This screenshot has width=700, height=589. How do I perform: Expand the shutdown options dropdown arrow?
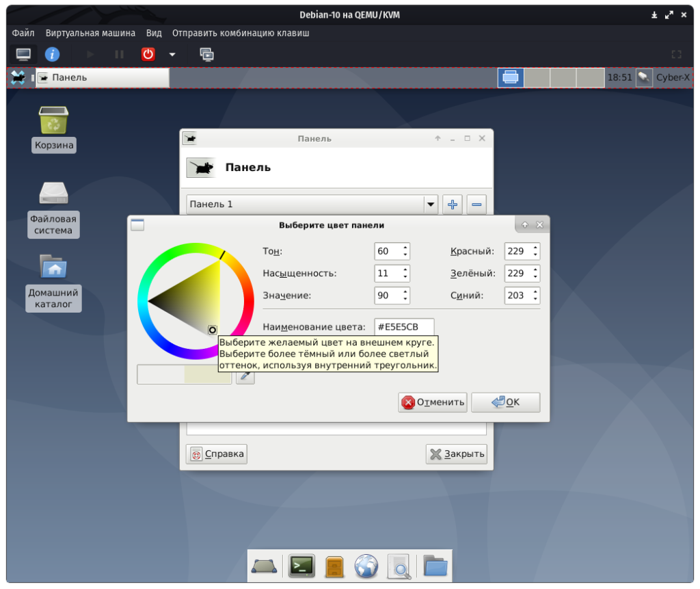point(172,54)
